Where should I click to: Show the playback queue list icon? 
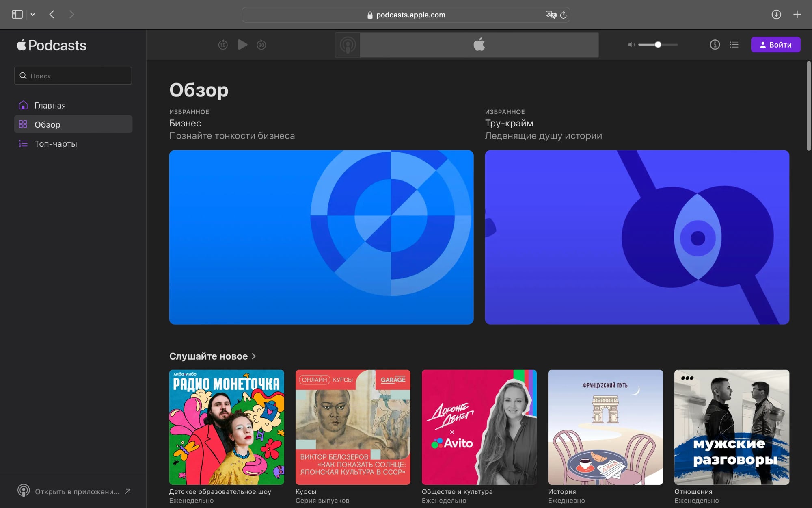[x=734, y=45]
